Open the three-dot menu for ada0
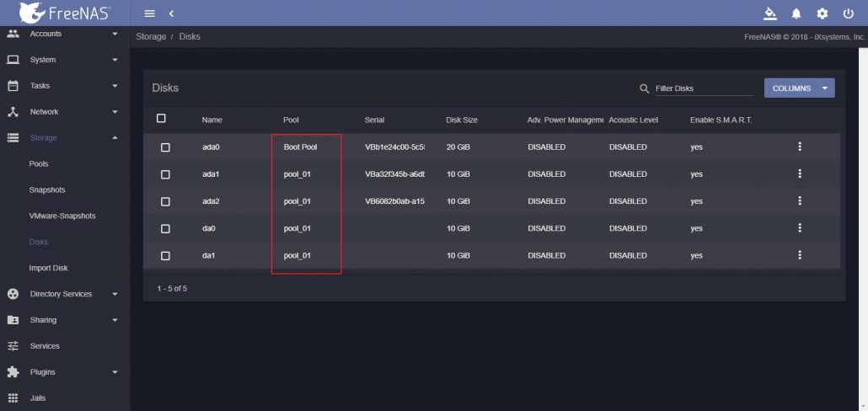Image resolution: width=868 pixels, height=411 pixels. pos(799,147)
